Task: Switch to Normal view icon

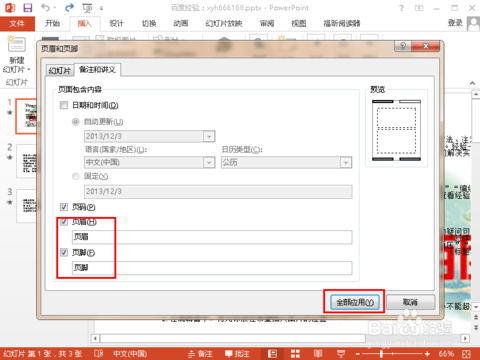Action: click(273, 354)
